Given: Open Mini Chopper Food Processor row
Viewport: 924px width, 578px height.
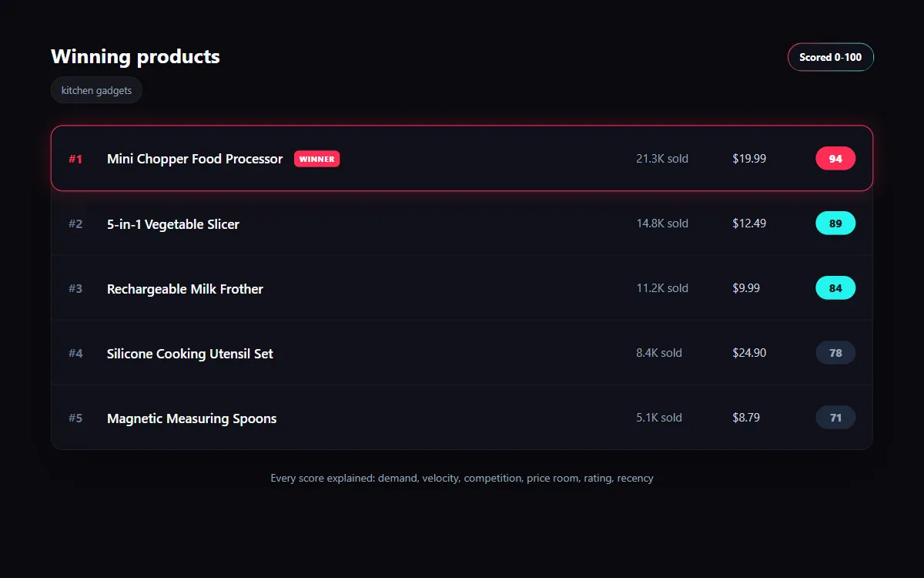Looking at the screenshot, I should pos(462,158).
